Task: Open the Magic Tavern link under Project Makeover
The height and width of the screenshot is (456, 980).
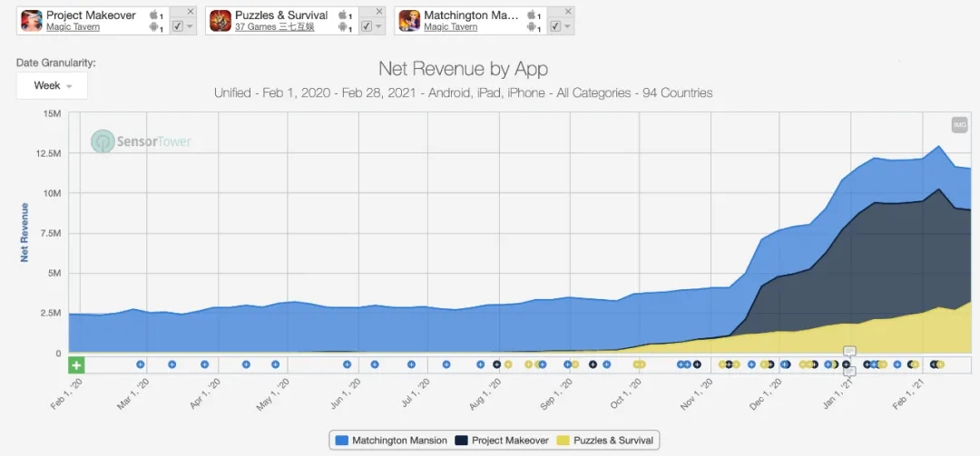Action: pos(73,27)
